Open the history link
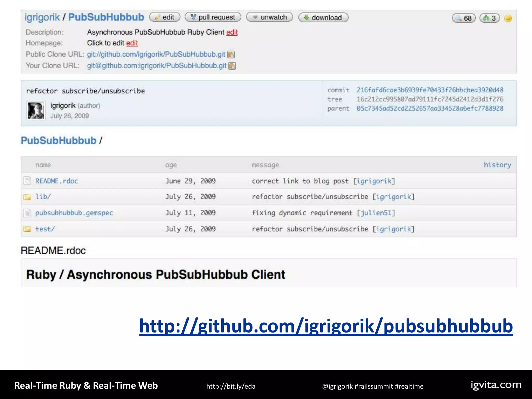Screen dimensions: 532x399 pyautogui.click(x=497, y=165)
